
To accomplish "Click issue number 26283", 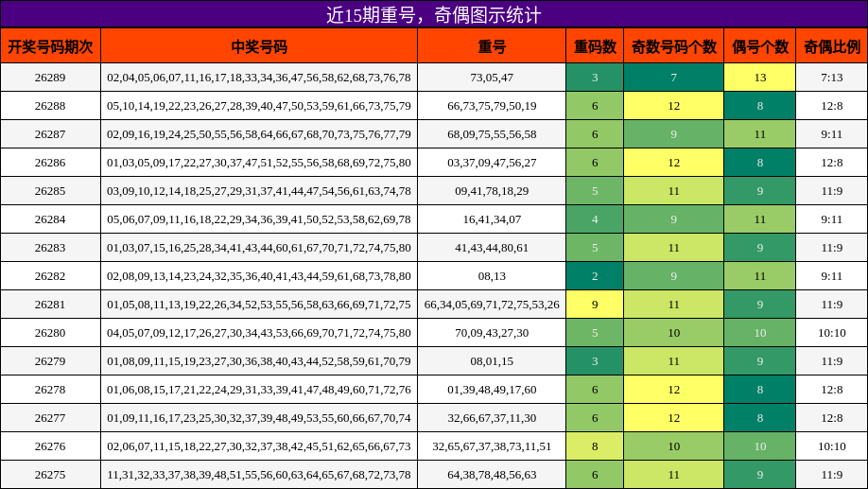I will [50, 248].
